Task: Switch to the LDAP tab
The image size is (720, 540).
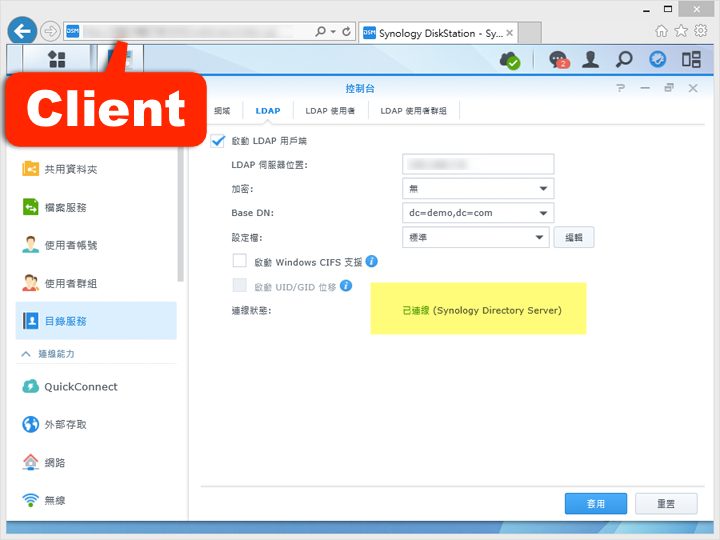Action: (x=268, y=111)
